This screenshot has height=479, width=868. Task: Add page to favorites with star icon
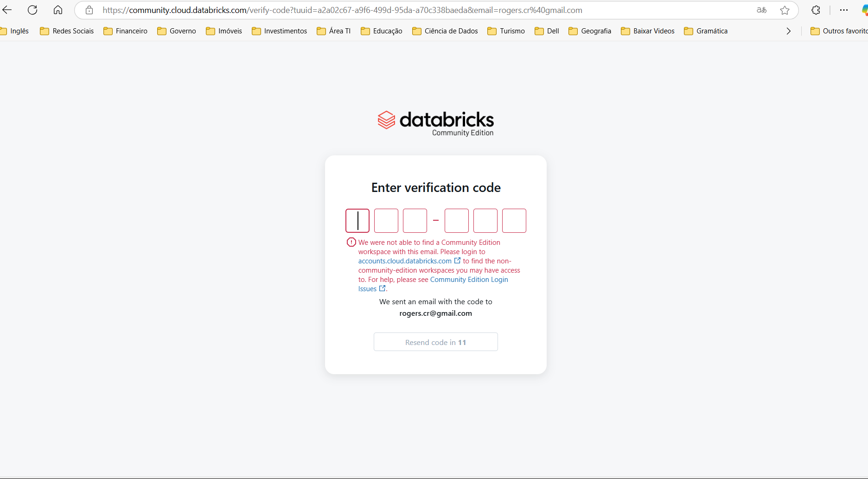(x=785, y=10)
